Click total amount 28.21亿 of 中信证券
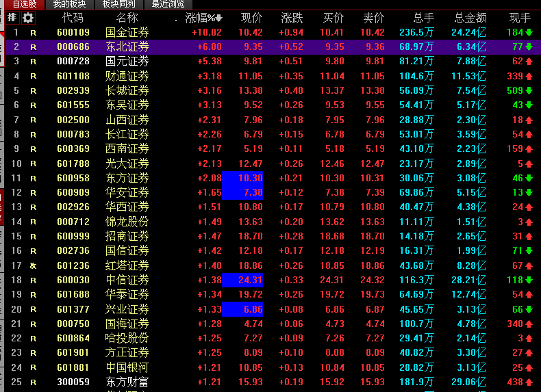The width and height of the screenshot is (541, 392). [x=468, y=280]
